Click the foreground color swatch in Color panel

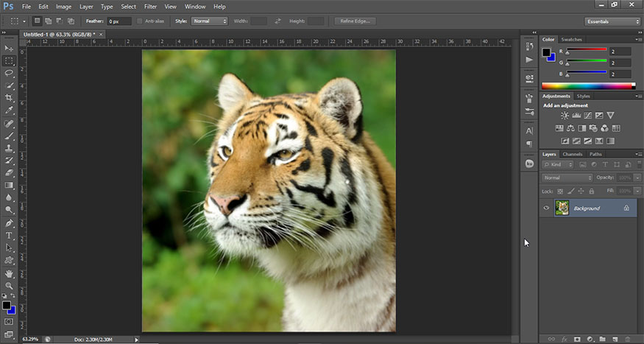coord(546,52)
